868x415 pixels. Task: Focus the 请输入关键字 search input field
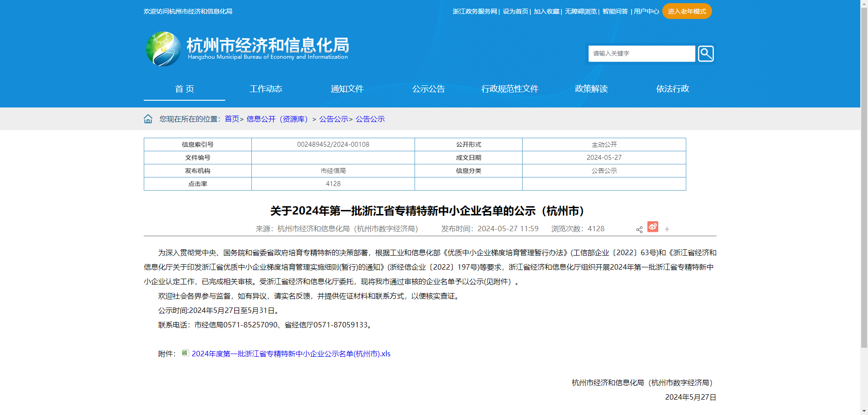pyautogui.click(x=641, y=54)
